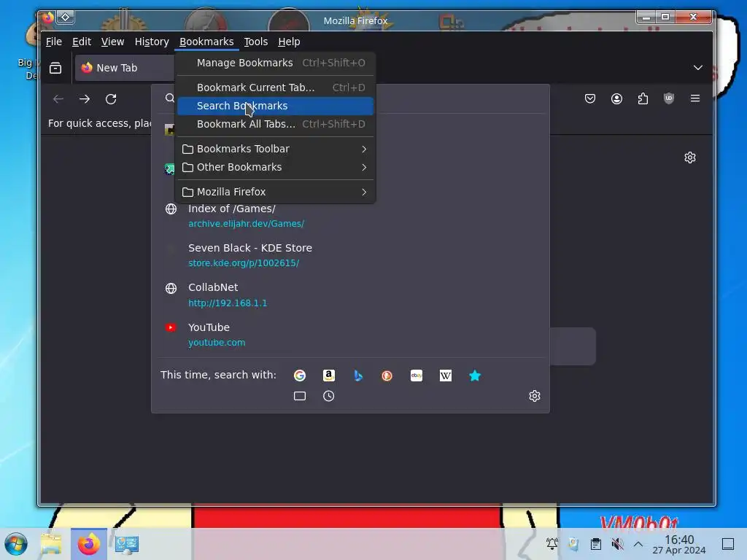Reload the current page

(111, 99)
